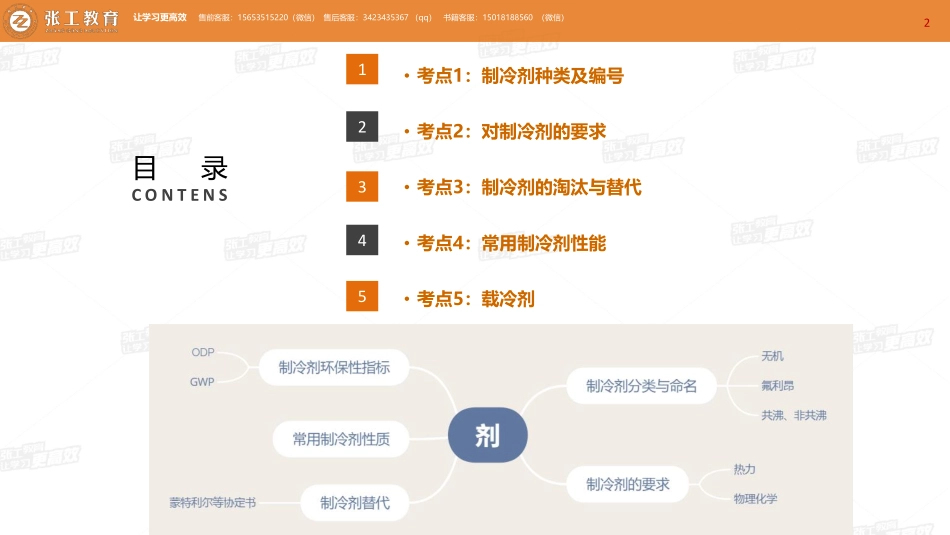This screenshot has height=535, width=950.
Task: Click the 蒙特利尔等协定书 leaf label
Action: coord(213,503)
